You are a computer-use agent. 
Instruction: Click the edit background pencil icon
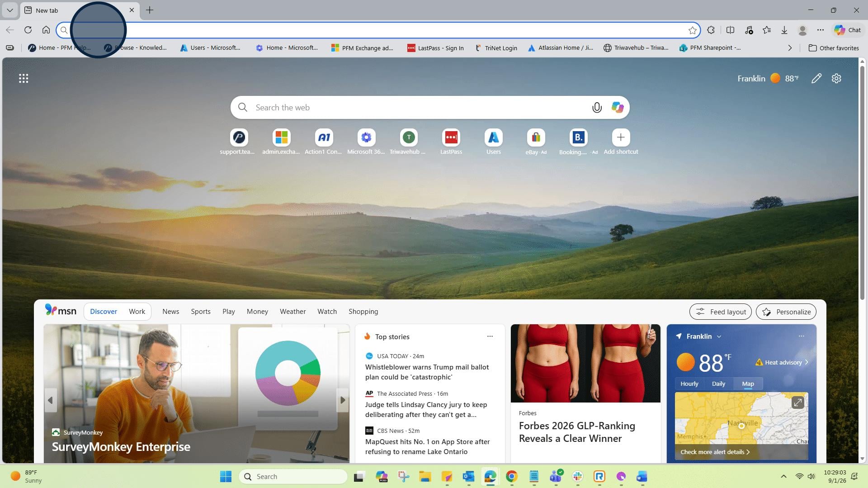[x=816, y=79]
